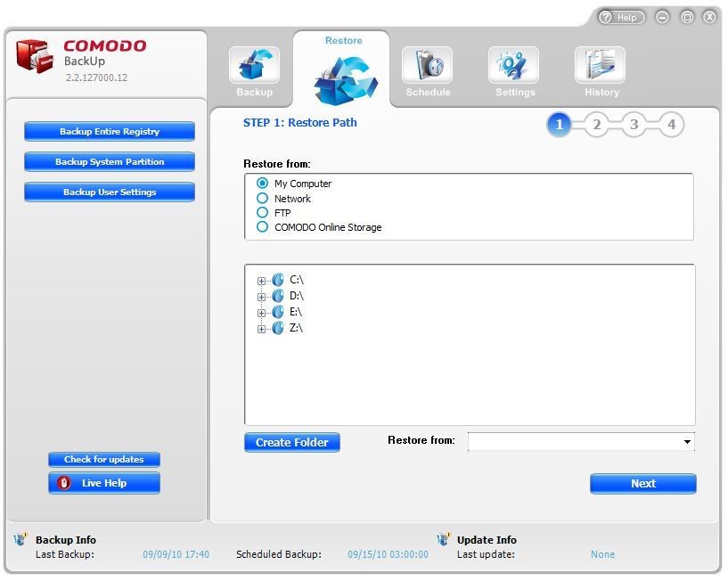
Task: Select My Computer as restore source
Action: (262, 184)
